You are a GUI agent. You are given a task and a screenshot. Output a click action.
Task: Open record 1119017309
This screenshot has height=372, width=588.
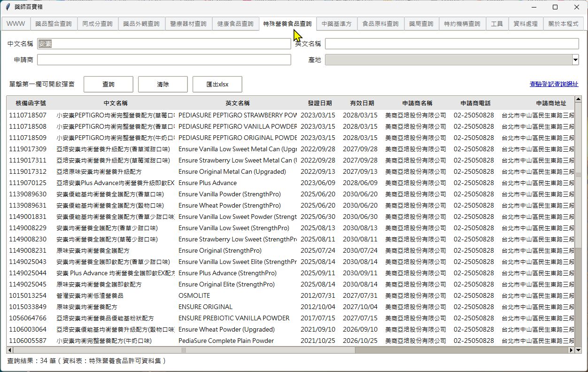(28, 149)
